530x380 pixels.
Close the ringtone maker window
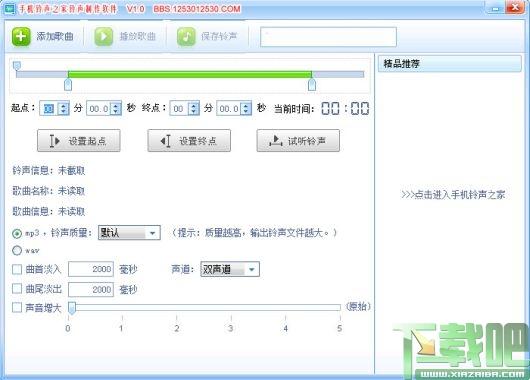(515, 7)
